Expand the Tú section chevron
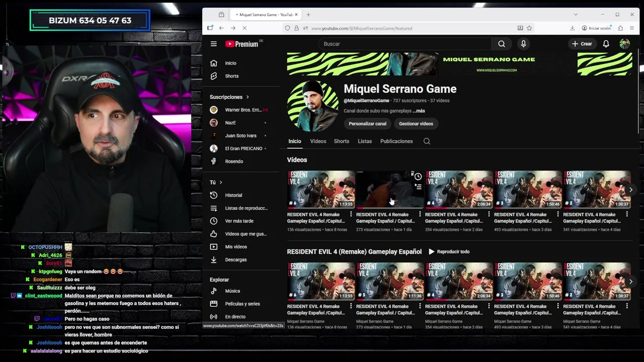The height and width of the screenshot is (362, 644). 220,182
